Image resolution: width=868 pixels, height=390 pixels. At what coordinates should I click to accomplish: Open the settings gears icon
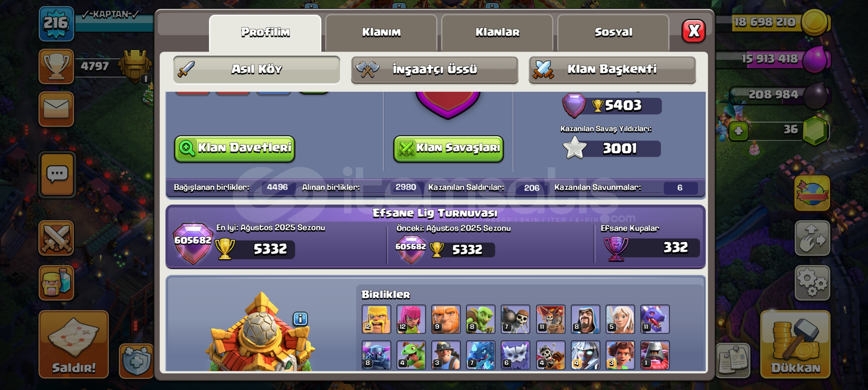[812, 283]
